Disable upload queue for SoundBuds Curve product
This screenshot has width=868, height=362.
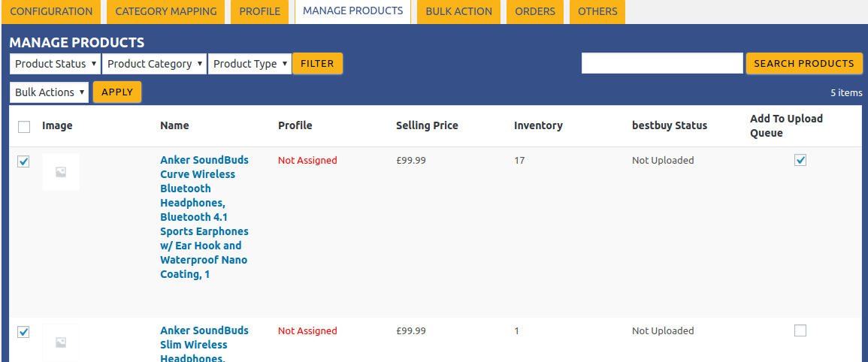(800, 160)
